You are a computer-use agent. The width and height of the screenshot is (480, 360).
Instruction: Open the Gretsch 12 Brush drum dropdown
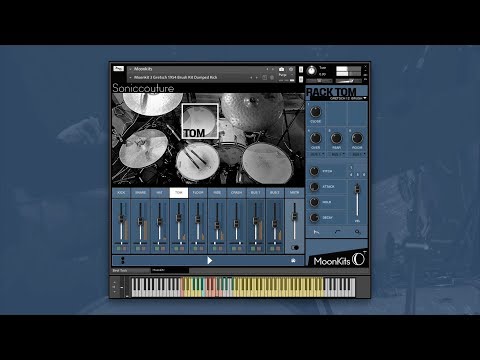(348, 99)
